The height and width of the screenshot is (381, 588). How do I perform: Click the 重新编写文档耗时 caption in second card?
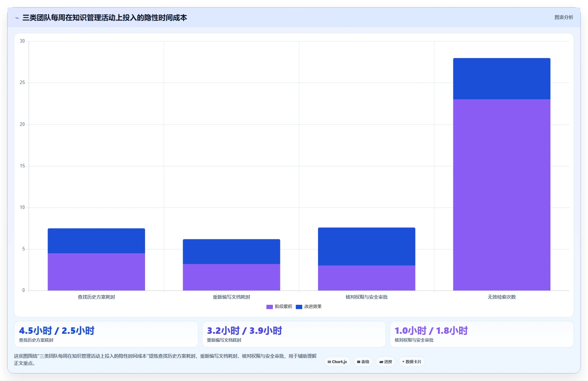(224, 340)
